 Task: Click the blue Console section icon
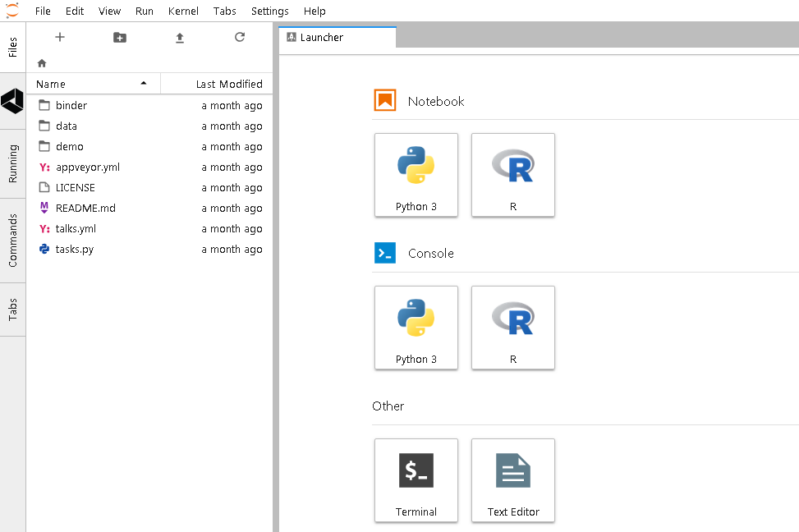[x=385, y=253]
